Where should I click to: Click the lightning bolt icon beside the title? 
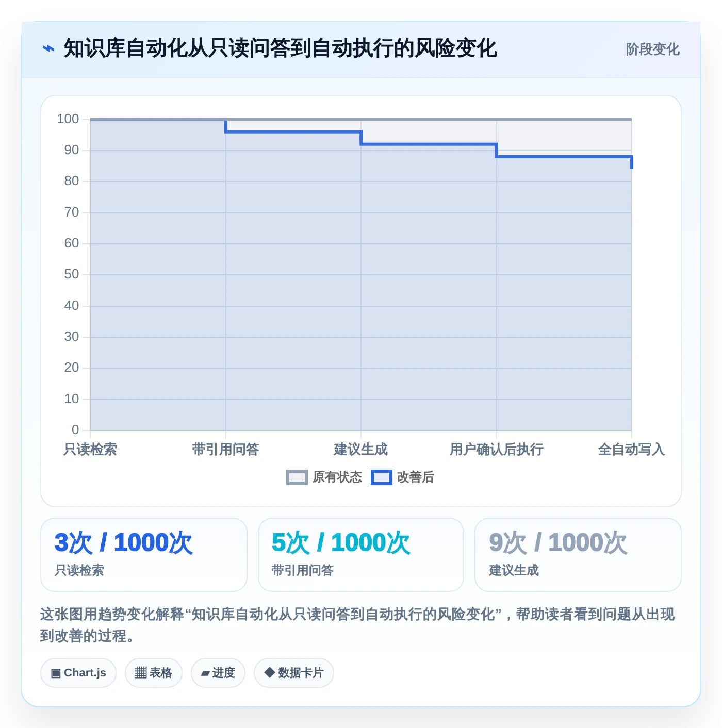[x=48, y=49]
